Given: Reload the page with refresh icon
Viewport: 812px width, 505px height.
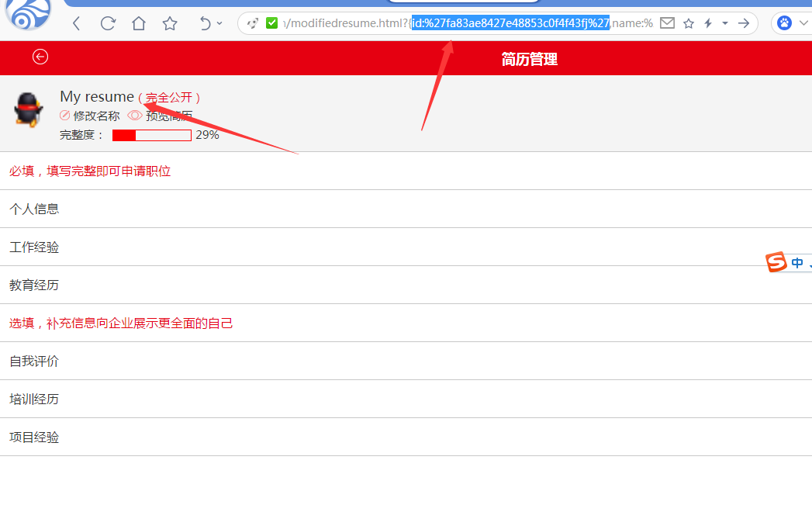Looking at the screenshot, I should tap(108, 23).
